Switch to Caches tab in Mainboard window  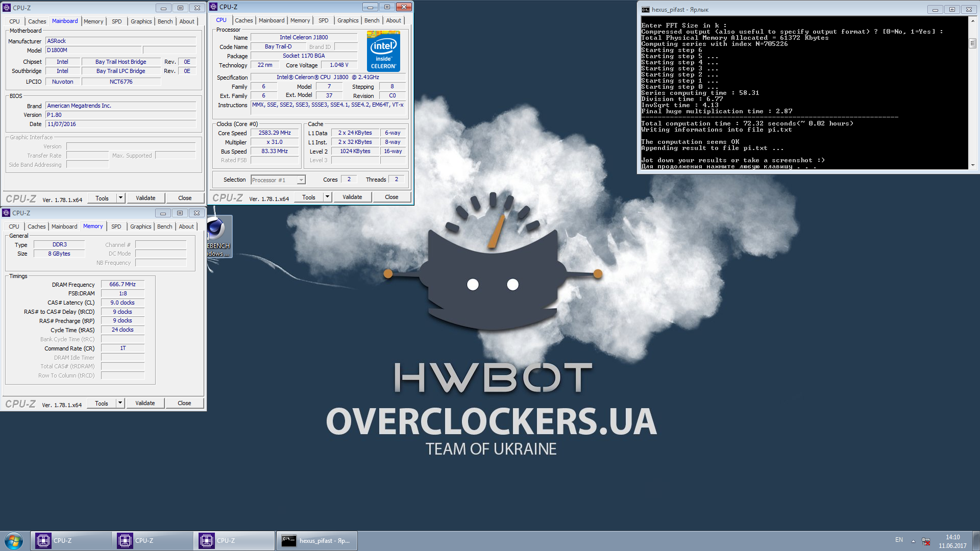(37, 21)
